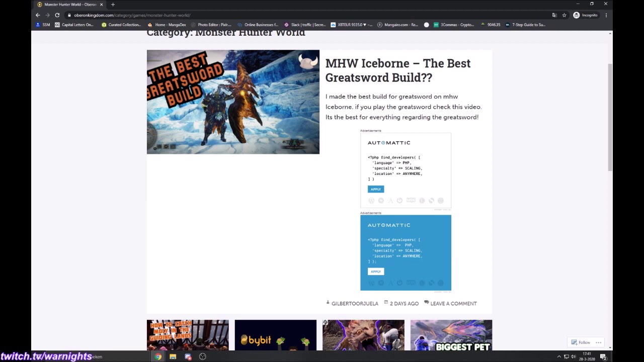Open the 7-Step Guide bookmark
This screenshot has width=644, height=362.
[526, 25]
